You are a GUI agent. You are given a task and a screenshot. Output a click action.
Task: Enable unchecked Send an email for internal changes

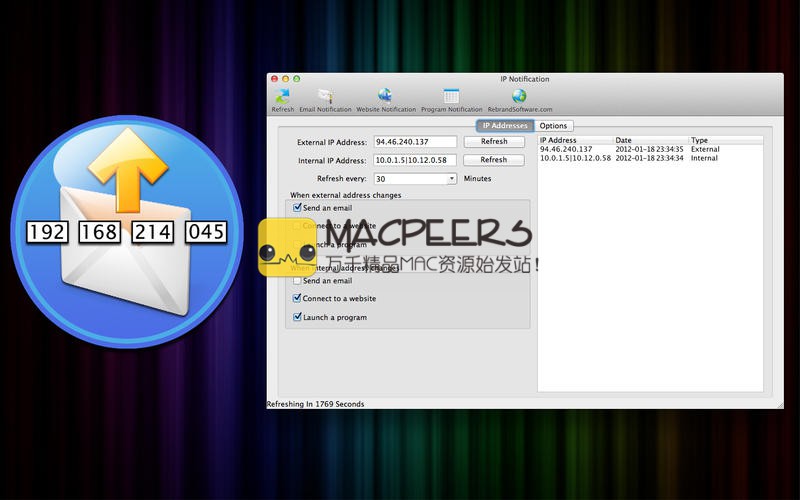tap(297, 281)
